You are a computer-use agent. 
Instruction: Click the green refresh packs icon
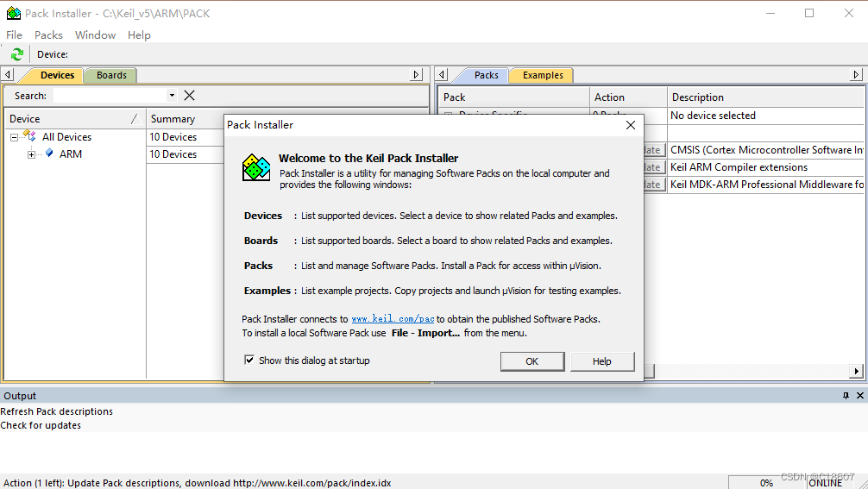tap(17, 54)
